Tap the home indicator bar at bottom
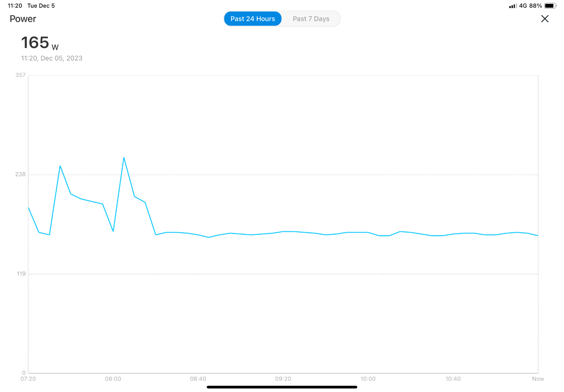The height and width of the screenshot is (392, 564). pos(282,387)
